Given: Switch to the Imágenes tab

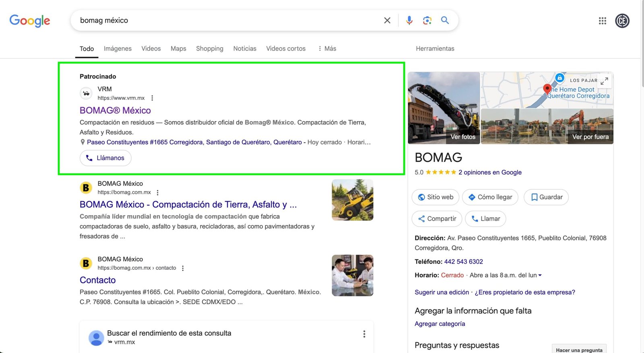Looking at the screenshot, I should (118, 49).
